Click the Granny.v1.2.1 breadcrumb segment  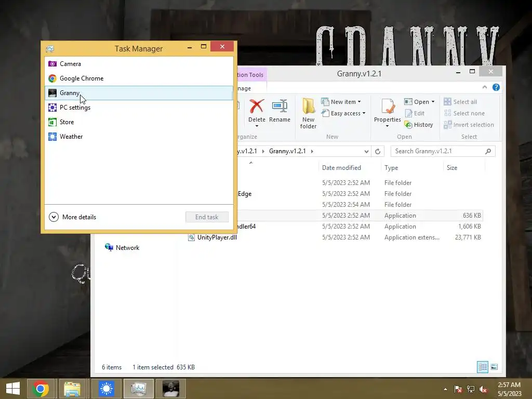(287, 151)
